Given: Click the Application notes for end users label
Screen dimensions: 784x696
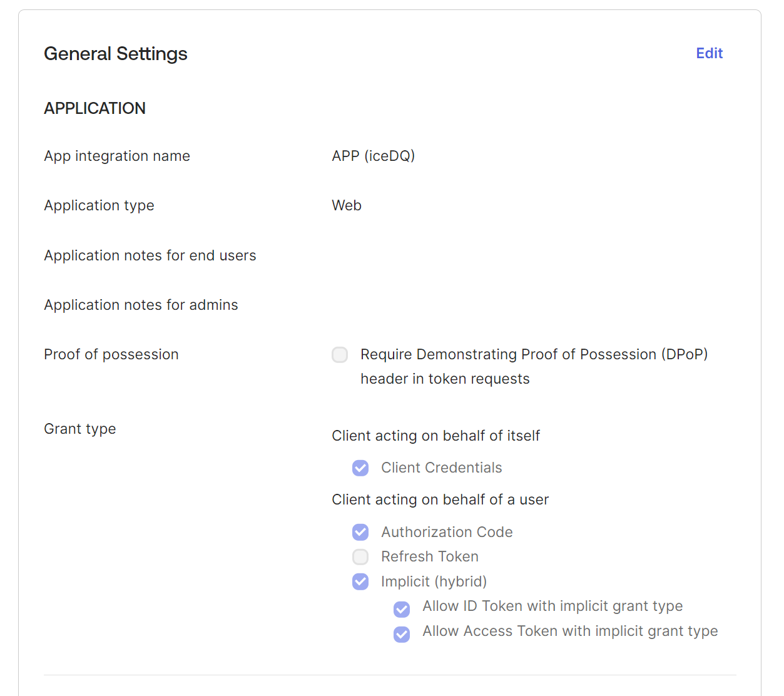Looking at the screenshot, I should click(150, 255).
